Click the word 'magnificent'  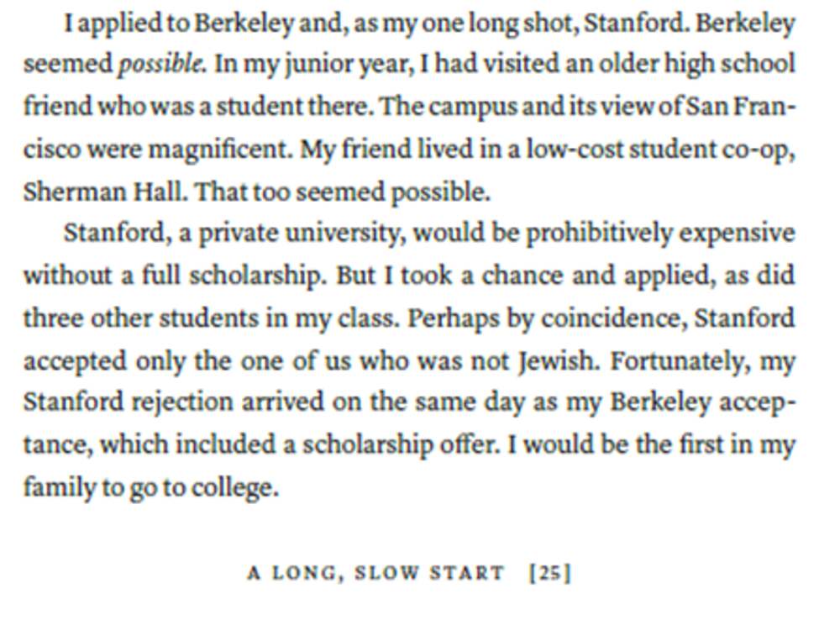[220, 149]
